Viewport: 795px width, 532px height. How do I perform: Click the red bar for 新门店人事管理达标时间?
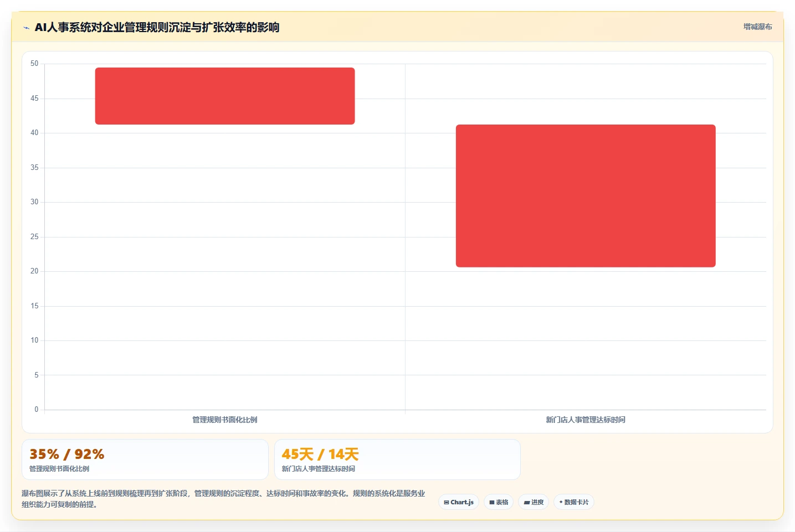pos(586,196)
